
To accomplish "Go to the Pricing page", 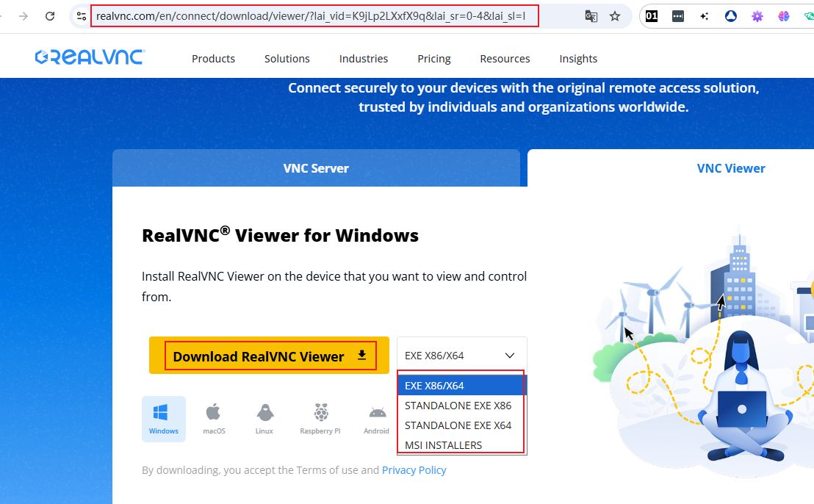I will pyautogui.click(x=434, y=59).
